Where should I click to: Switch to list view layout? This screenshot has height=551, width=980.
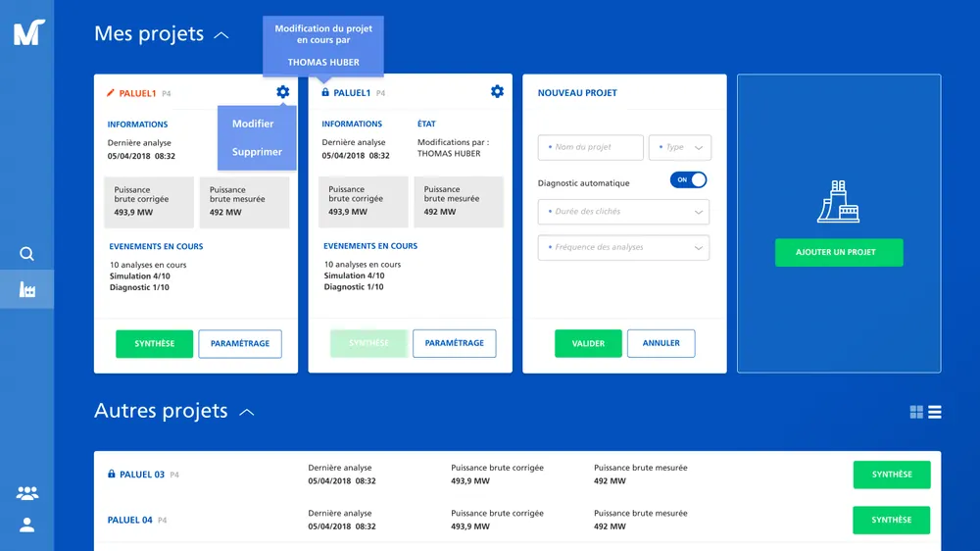pyautogui.click(x=934, y=412)
